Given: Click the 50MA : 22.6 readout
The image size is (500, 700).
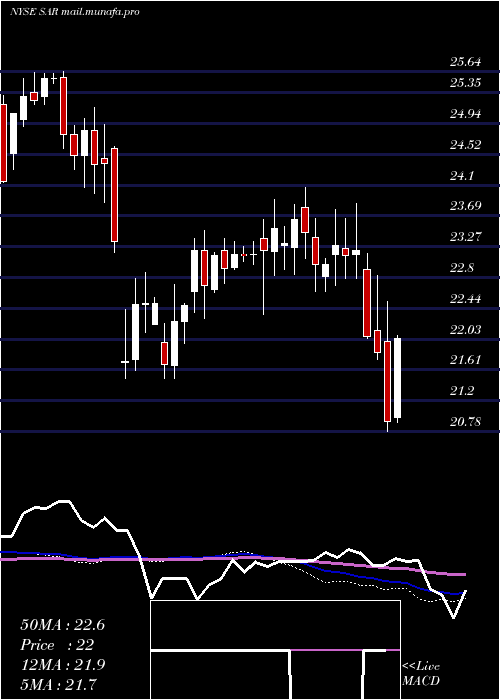Looking at the screenshot, I should coord(62,625).
